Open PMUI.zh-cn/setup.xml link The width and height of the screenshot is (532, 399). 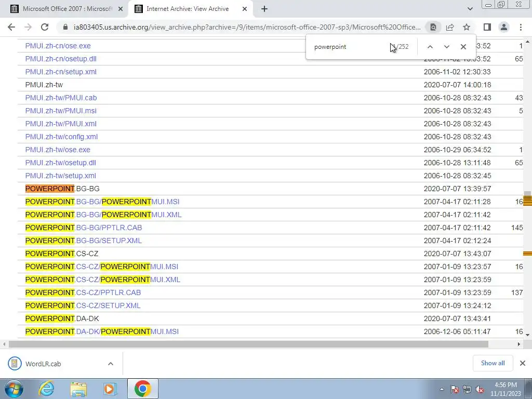click(61, 72)
